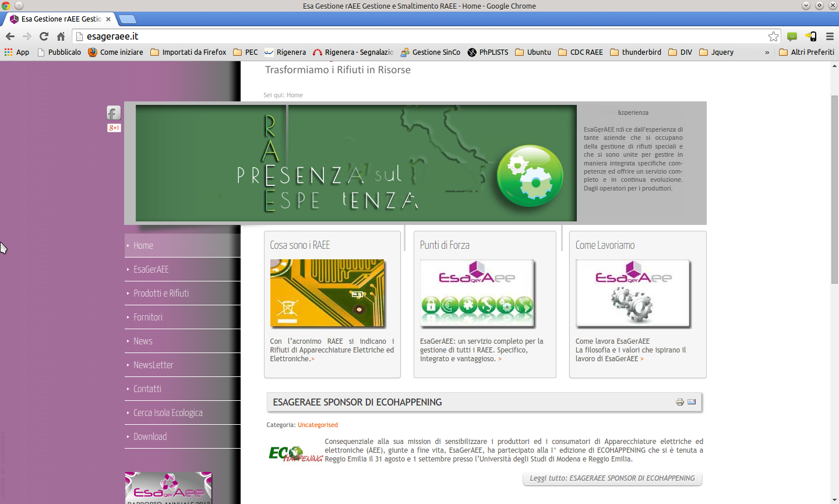Bookmark the page with the star icon
The width and height of the screenshot is (839, 504).
point(773,36)
